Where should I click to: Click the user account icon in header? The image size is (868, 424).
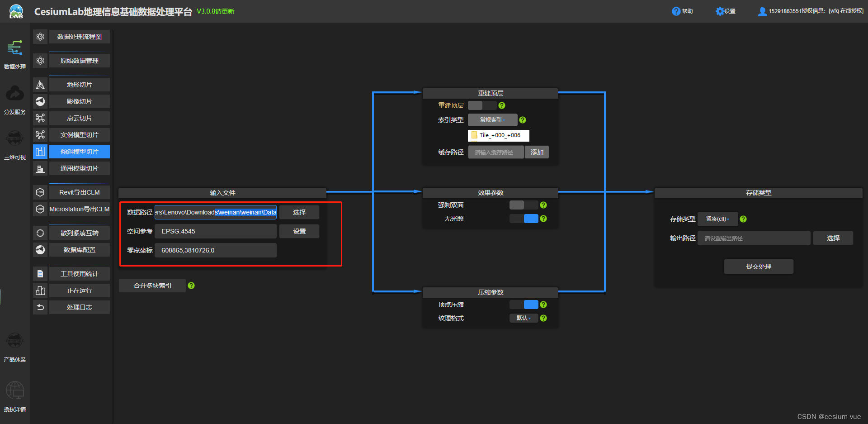click(763, 11)
